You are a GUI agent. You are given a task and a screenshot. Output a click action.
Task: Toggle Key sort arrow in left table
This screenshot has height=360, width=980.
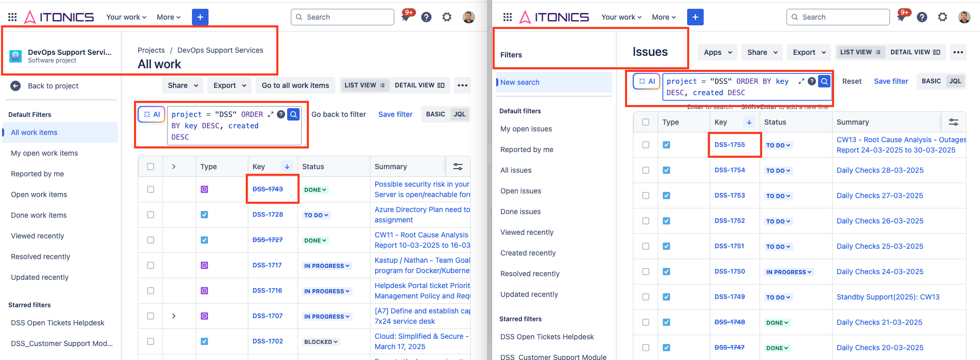tap(287, 167)
